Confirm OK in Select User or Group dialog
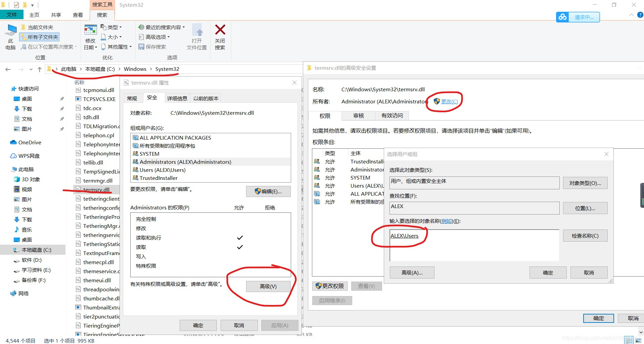644x344 pixels. click(548, 273)
